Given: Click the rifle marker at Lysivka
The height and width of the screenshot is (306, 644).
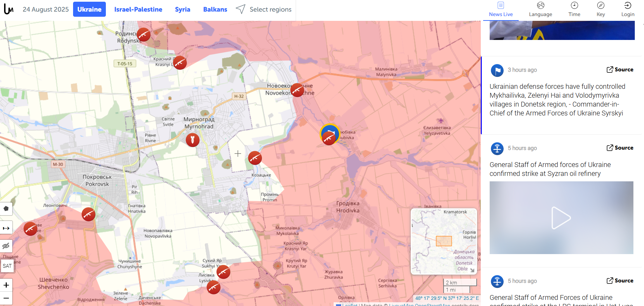Looking at the screenshot, I should click(x=213, y=288).
